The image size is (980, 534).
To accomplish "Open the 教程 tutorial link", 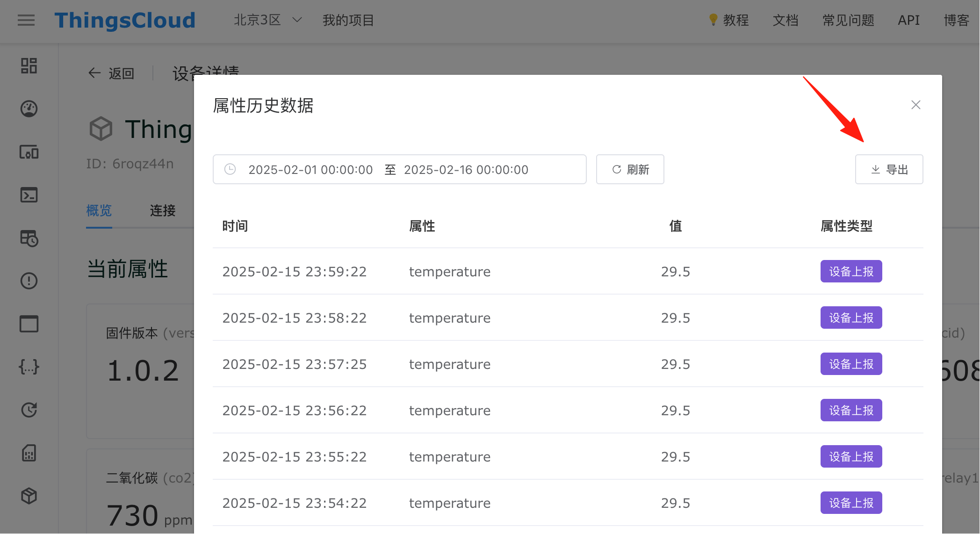I will (736, 20).
